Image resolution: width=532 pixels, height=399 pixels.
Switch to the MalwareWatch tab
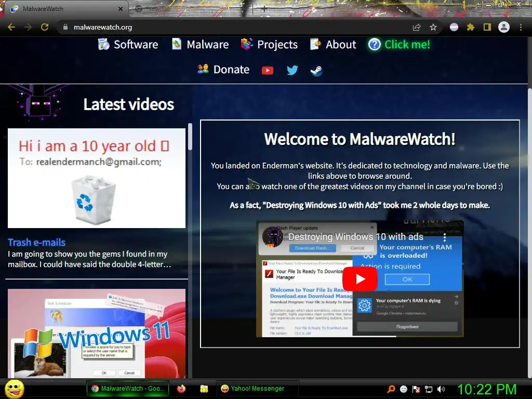click(x=64, y=9)
